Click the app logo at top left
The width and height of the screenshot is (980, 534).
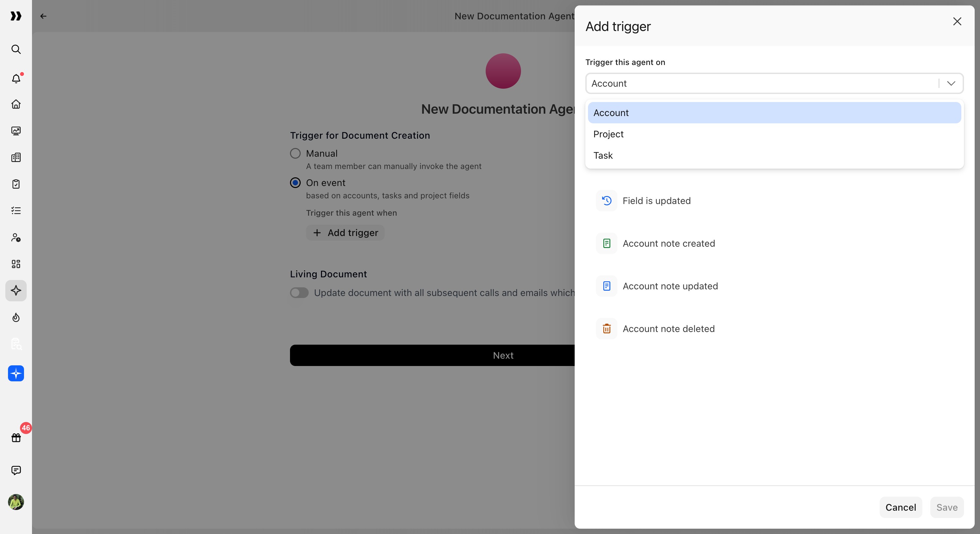pos(16,16)
